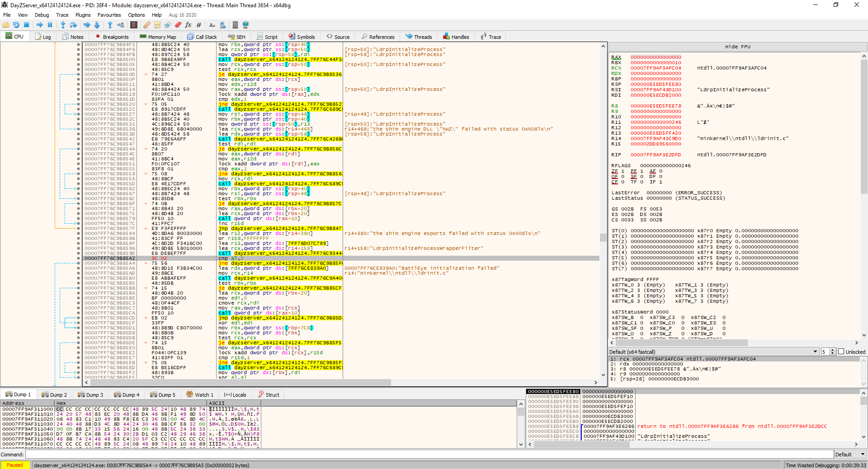Viewport: 868px width, 469px height.
Task: Switch to the Memory Map tab
Action: click(x=158, y=37)
